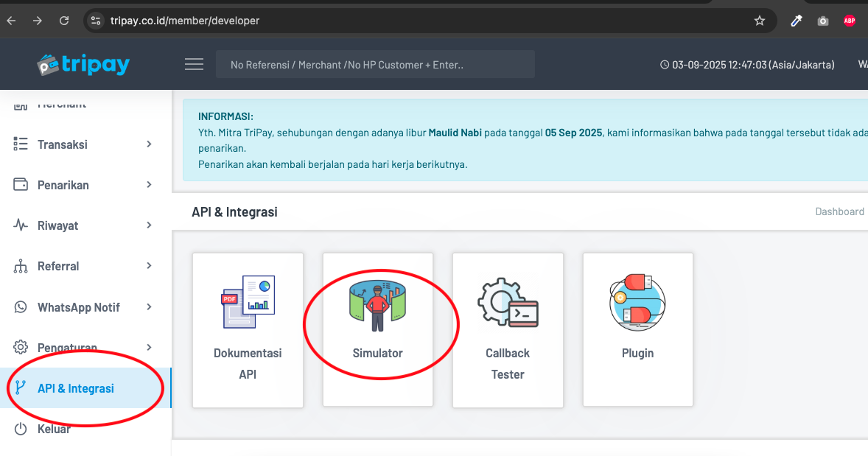This screenshot has height=456, width=868.
Task: Click the ABP extension icon
Action: [x=850, y=21]
